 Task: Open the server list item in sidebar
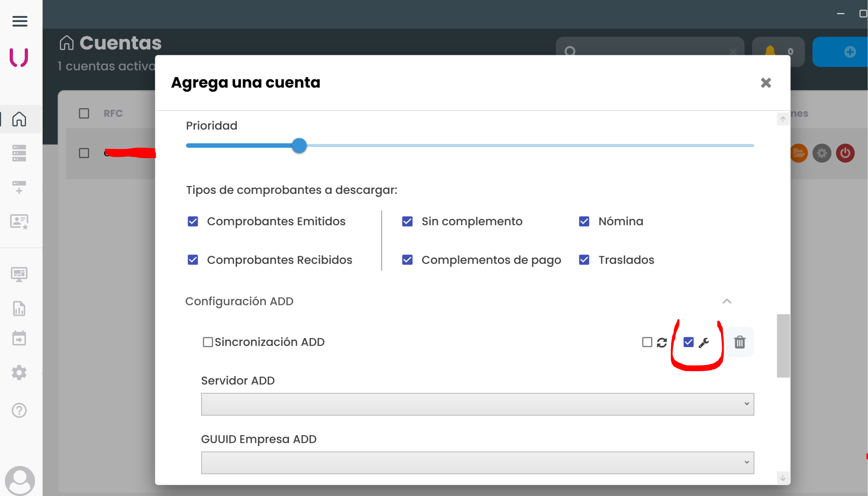pos(19,153)
